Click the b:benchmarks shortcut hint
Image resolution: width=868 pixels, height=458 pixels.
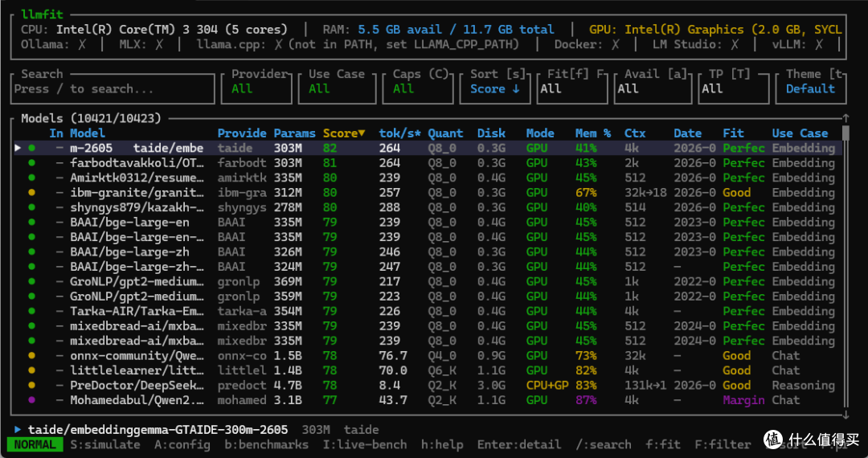(267, 444)
